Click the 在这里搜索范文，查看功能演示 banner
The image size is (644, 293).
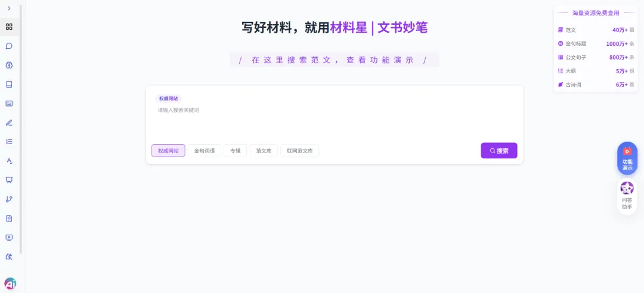tap(335, 60)
